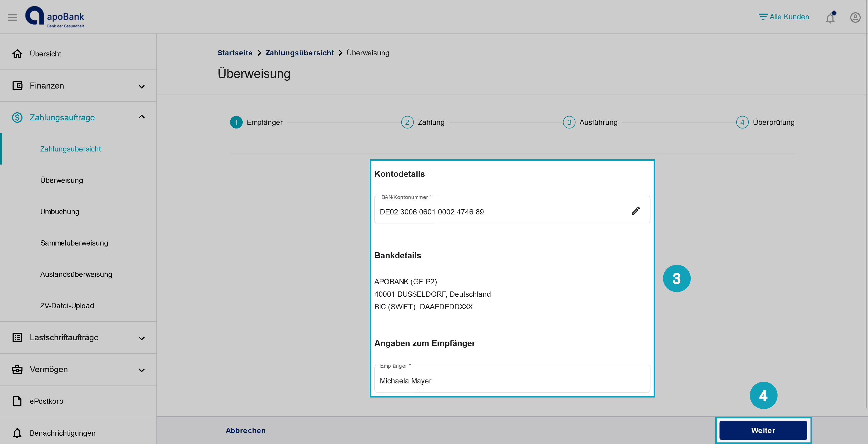The width and height of the screenshot is (868, 444).
Task: Click the Benachrichtigungen bell icon in sidebar
Action: (17, 433)
